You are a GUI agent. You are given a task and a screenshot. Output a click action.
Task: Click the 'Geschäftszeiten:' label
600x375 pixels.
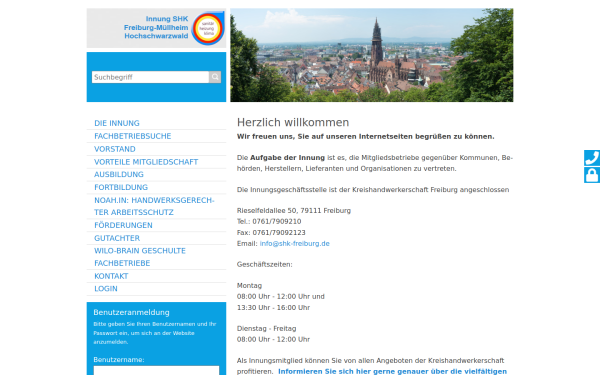[x=264, y=264]
